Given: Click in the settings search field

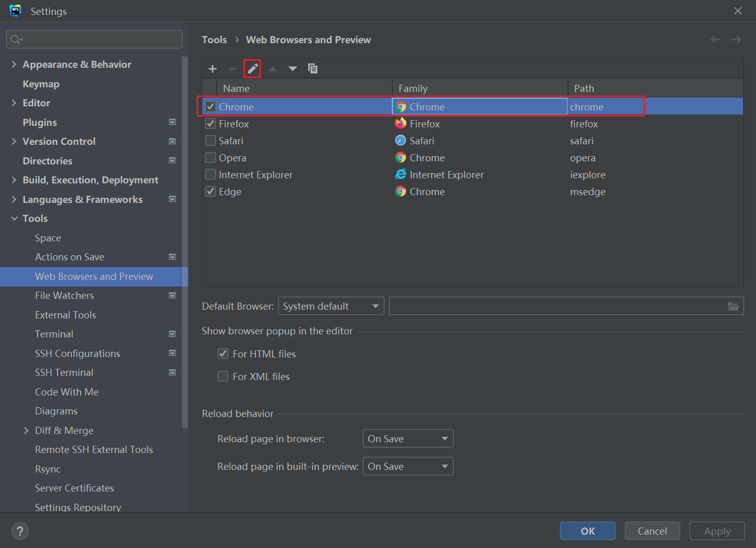Looking at the screenshot, I should [x=94, y=40].
